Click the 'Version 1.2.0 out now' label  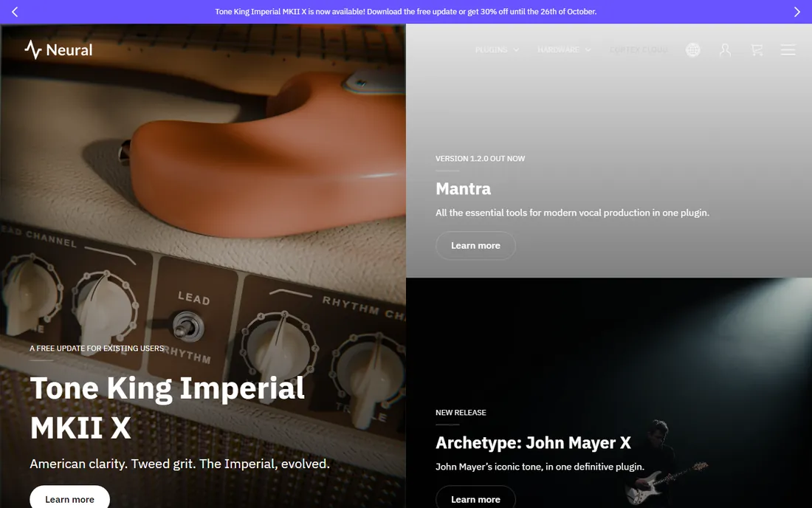click(480, 159)
